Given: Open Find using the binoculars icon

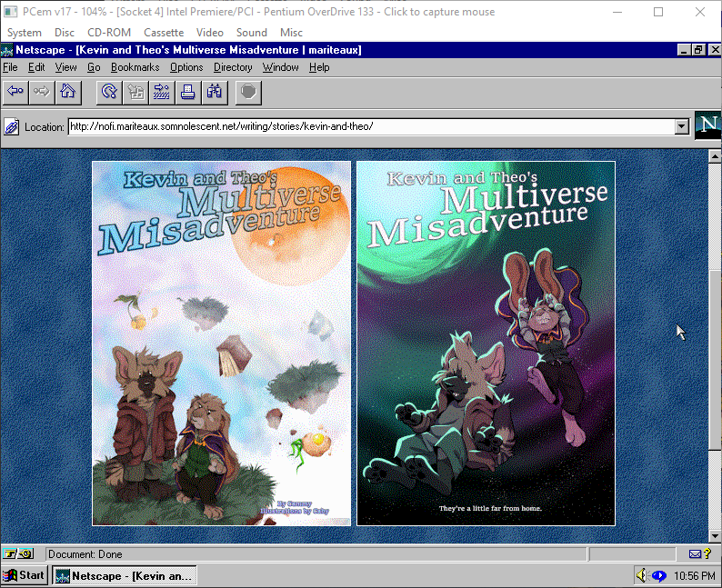Looking at the screenshot, I should (215, 91).
